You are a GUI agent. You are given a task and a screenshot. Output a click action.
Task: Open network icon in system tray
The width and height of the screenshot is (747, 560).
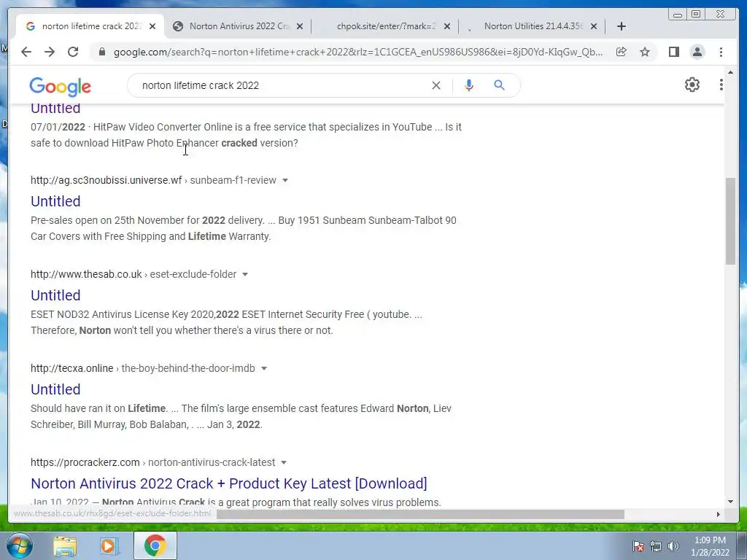[656, 546]
